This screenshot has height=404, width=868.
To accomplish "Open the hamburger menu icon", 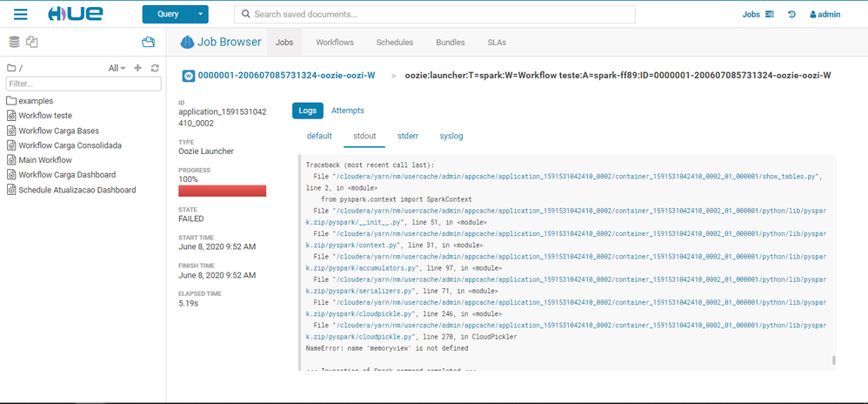I will [21, 15].
